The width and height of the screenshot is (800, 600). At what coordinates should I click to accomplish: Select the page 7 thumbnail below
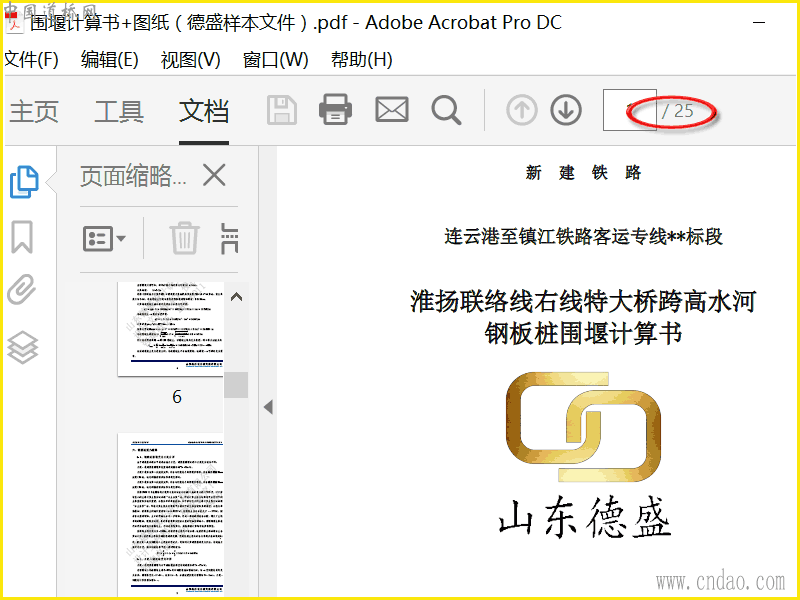[x=170, y=514]
